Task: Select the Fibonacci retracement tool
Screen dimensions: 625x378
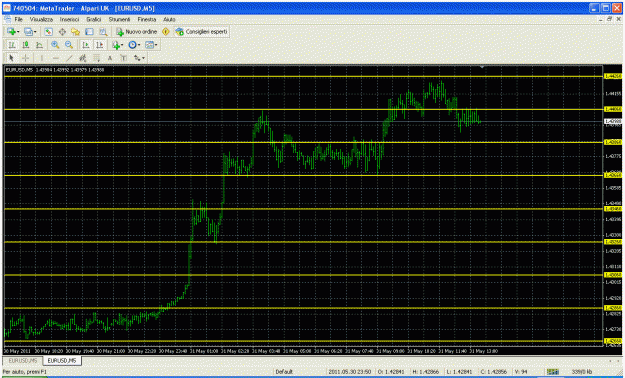Action: tap(96, 58)
